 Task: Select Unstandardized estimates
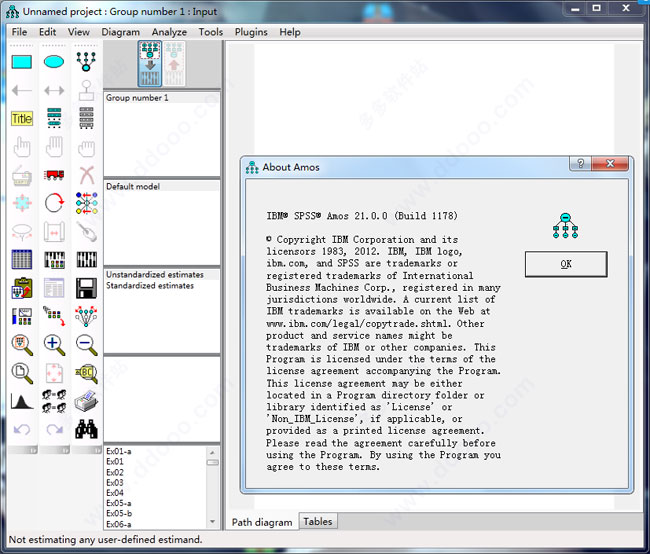tap(162, 275)
